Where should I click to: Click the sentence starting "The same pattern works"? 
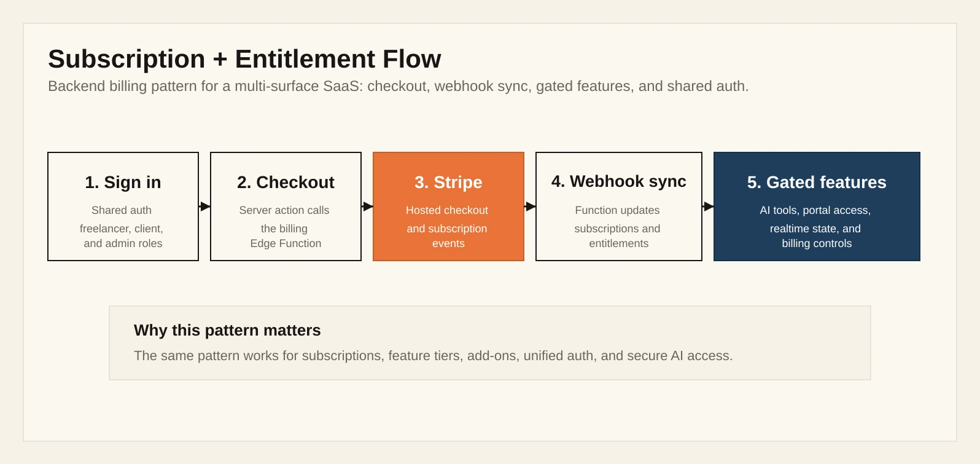tap(433, 356)
